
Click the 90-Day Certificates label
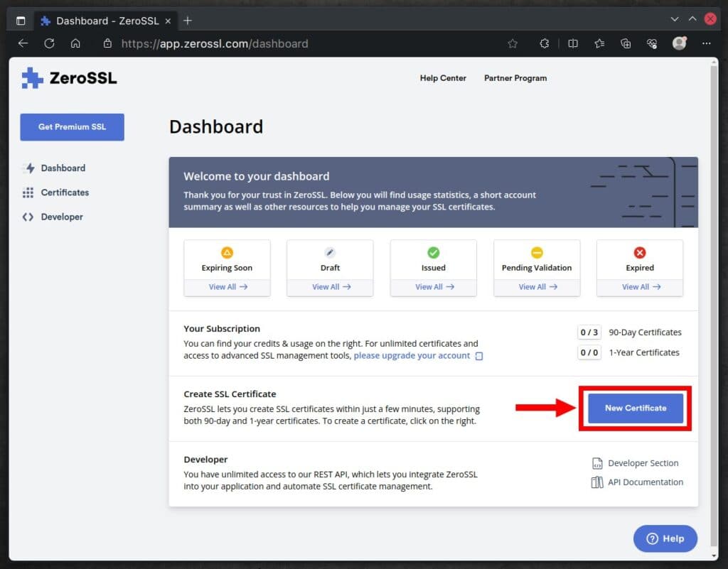click(x=645, y=332)
